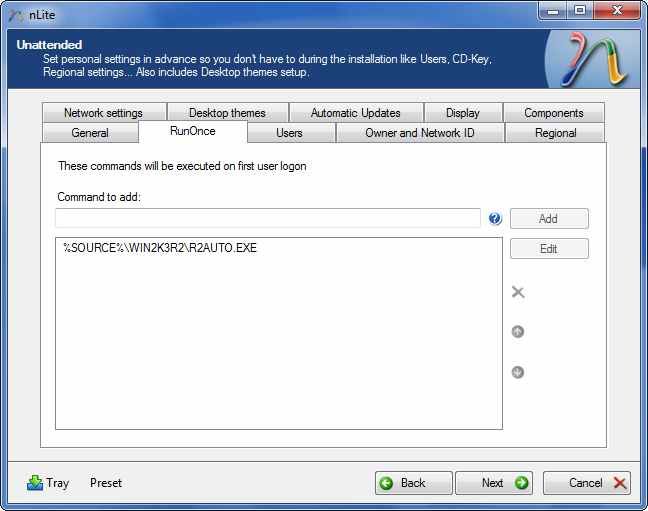Click the Edit button
This screenshot has height=511, width=648.
pyautogui.click(x=549, y=248)
